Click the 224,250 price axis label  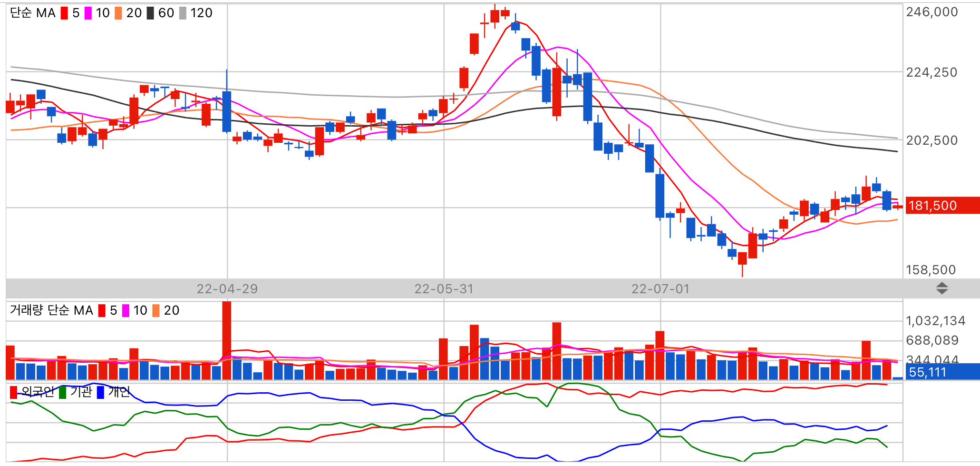932,72
